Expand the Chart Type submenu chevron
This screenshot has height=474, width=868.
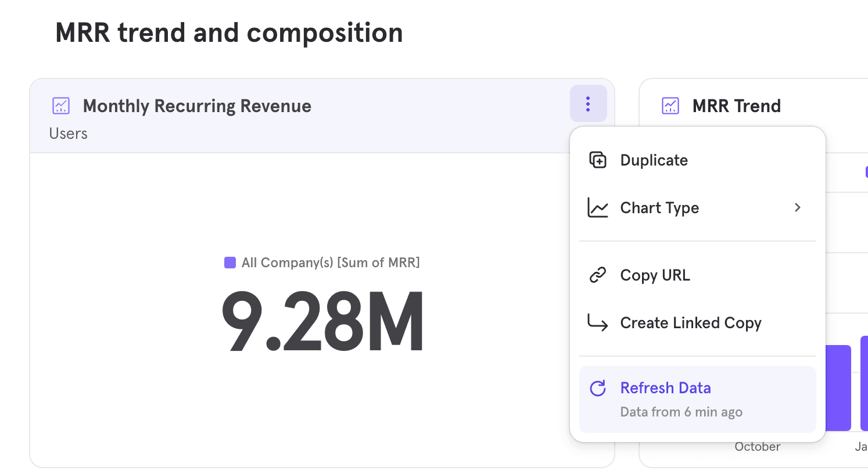coord(797,207)
